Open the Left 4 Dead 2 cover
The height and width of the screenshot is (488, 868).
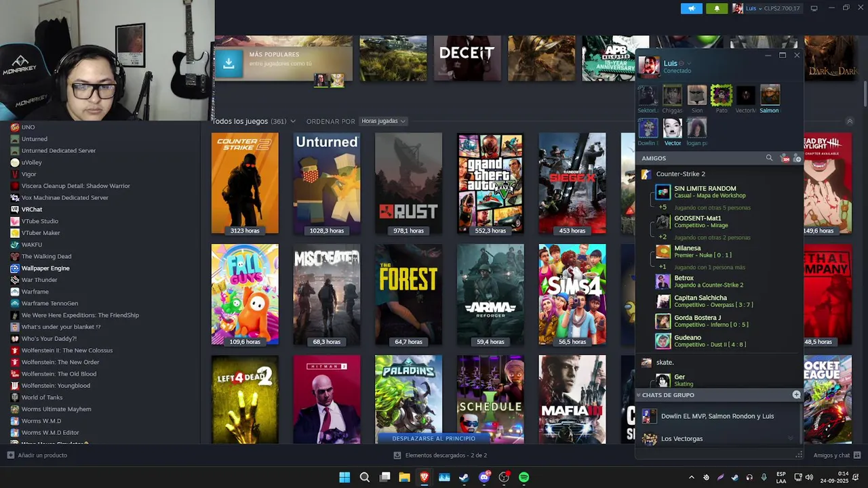245,399
